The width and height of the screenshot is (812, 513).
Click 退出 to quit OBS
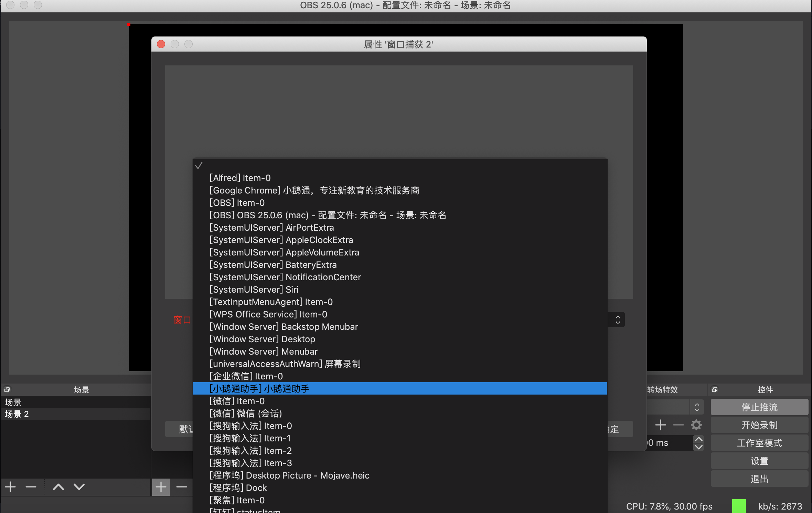[759, 479]
